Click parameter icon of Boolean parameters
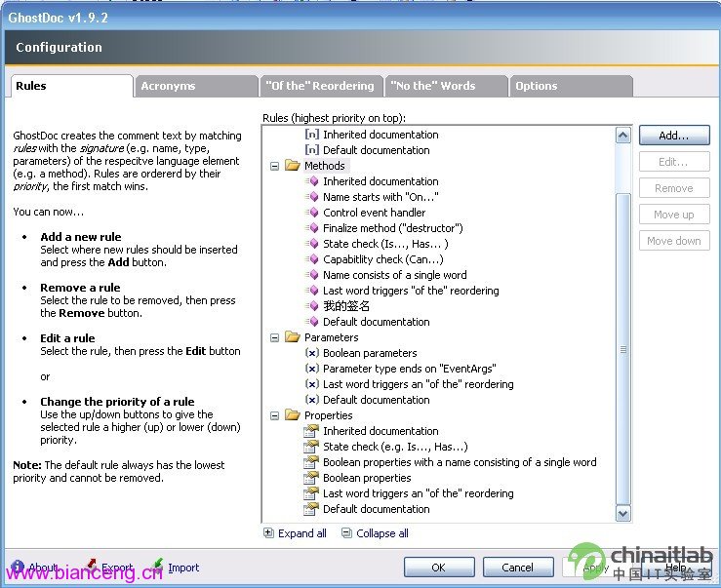 (x=312, y=353)
